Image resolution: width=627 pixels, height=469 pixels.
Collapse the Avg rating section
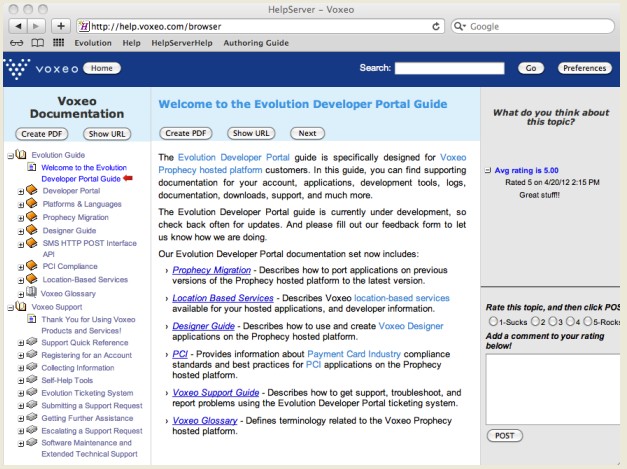[x=488, y=170]
